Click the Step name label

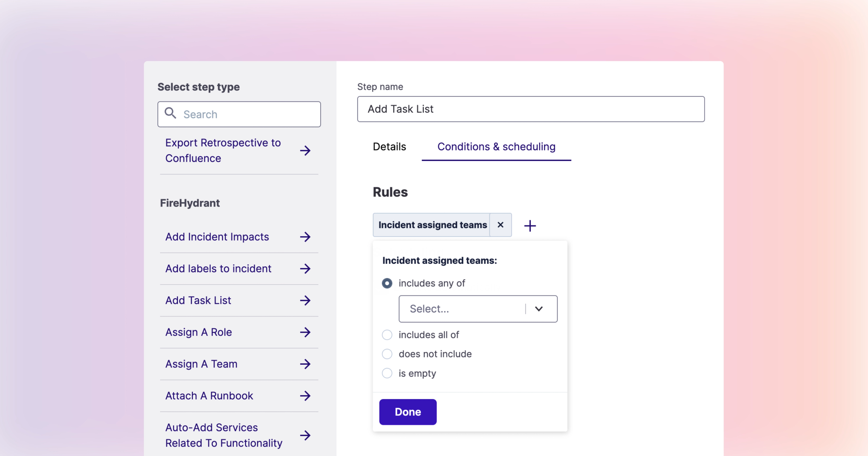380,87
